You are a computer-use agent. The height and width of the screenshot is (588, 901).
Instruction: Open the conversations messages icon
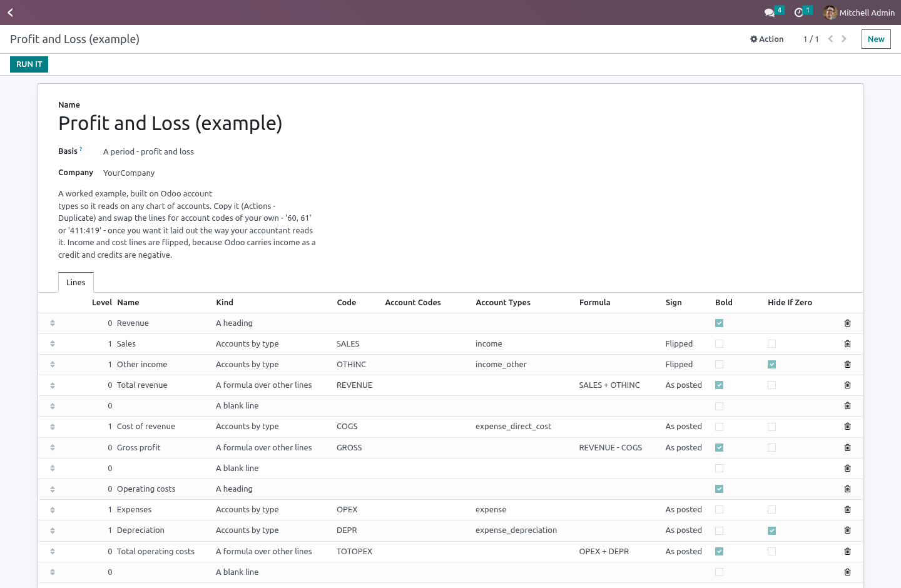click(x=770, y=13)
